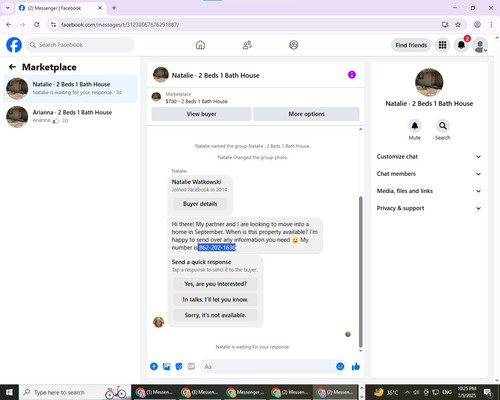
Task: Bookmark this page with the star icon
Action: pos(458,25)
